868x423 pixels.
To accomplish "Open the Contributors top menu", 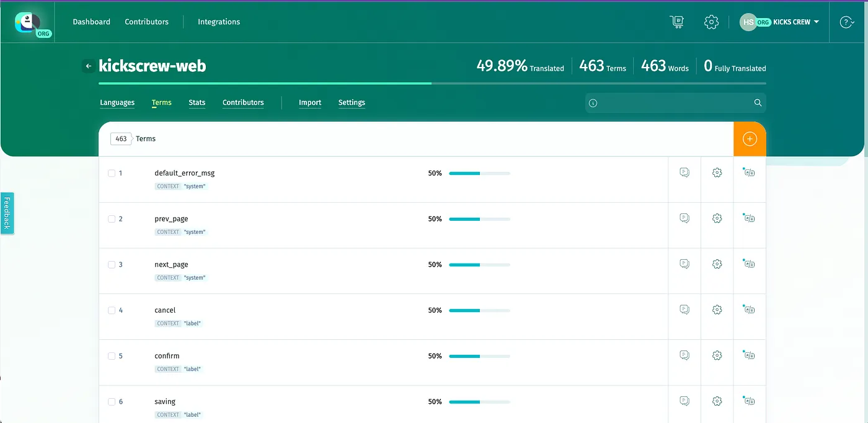I will [x=146, y=22].
